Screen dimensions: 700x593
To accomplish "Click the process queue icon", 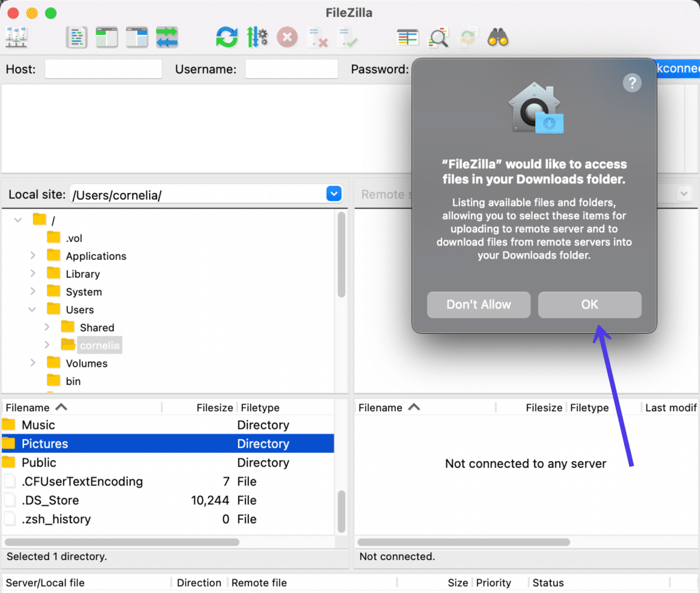I will pyautogui.click(x=258, y=37).
